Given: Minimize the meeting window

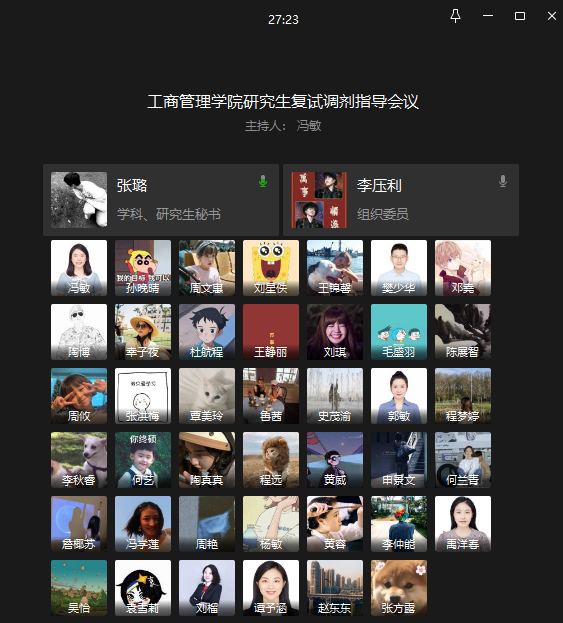Looking at the screenshot, I should click(x=488, y=16).
